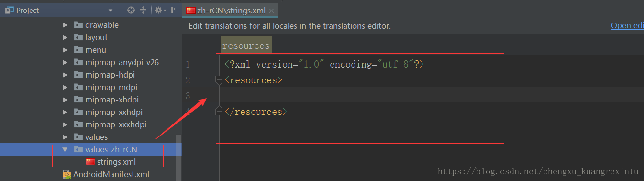Select the mipmap-anydpi-v26 folder
The width and height of the screenshot is (644, 181).
click(x=122, y=62)
